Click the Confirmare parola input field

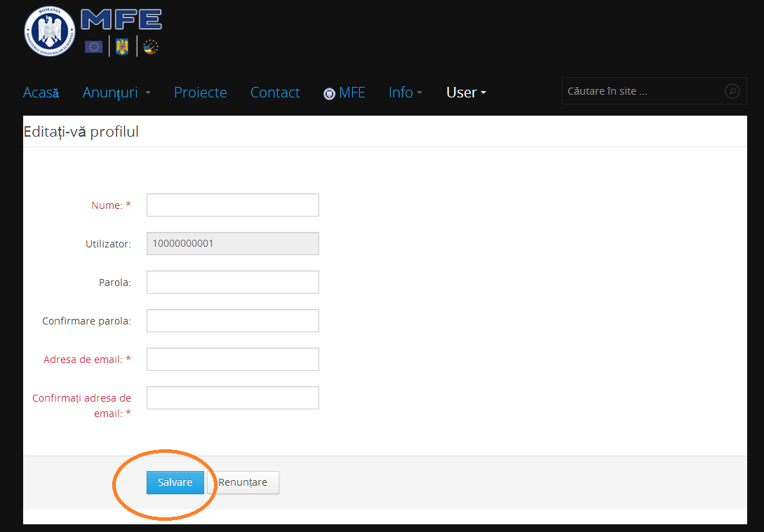click(x=233, y=321)
